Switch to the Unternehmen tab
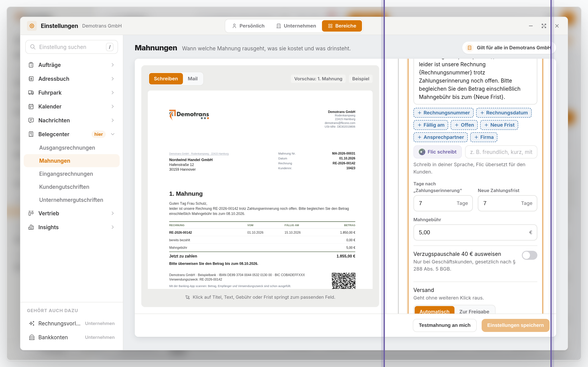 click(296, 26)
